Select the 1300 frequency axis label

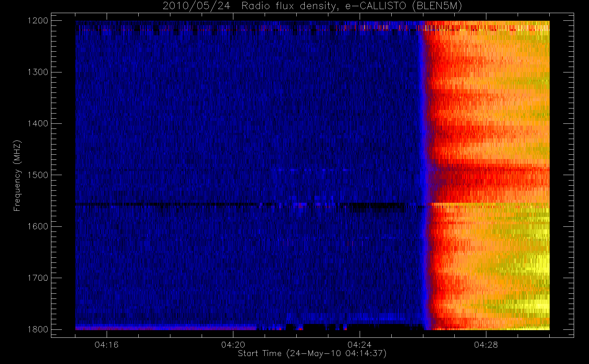[38, 72]
